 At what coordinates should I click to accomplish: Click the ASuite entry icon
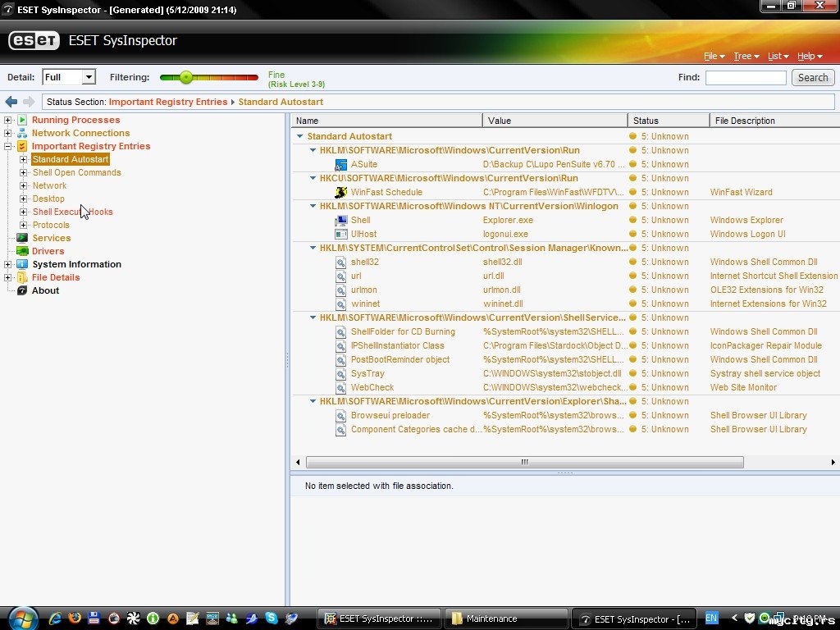[x=341, y=164]
